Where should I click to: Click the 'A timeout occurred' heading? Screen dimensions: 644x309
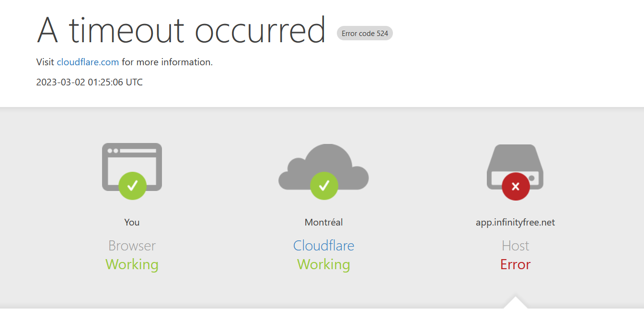[x=181, y=30]
